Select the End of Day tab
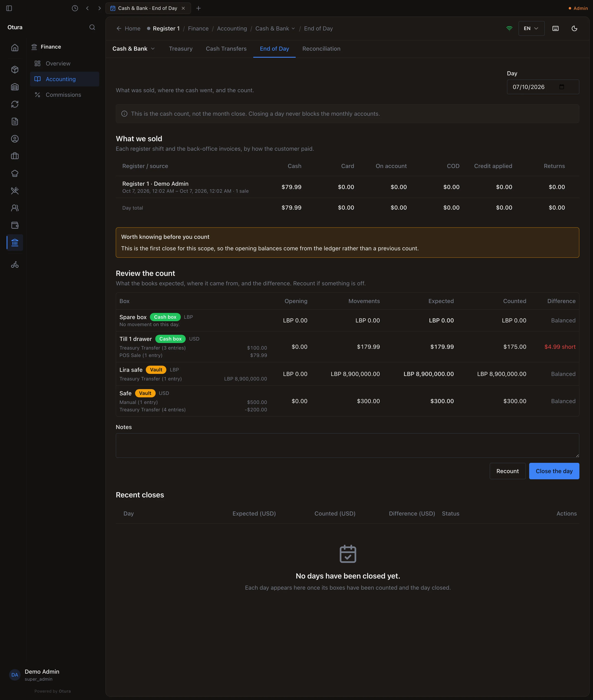This screenshot has width=593, height=700. [x=274, y=49]
